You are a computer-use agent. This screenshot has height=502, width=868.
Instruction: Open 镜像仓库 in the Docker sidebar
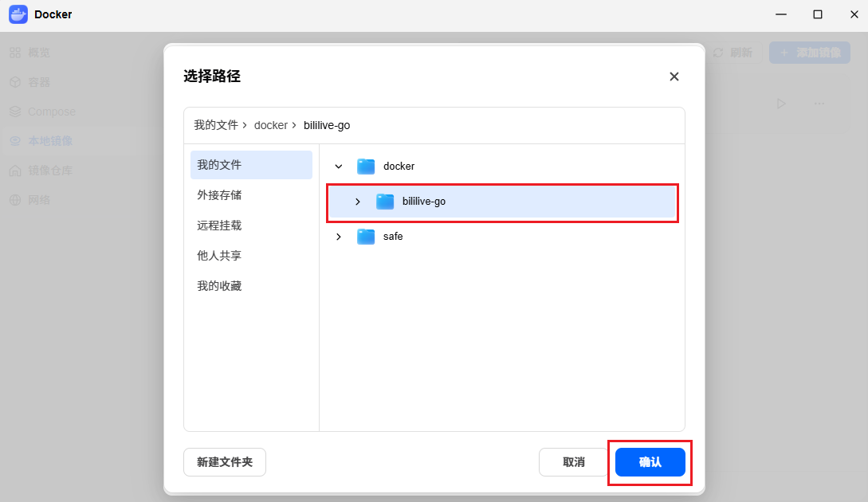click(50, 171)
